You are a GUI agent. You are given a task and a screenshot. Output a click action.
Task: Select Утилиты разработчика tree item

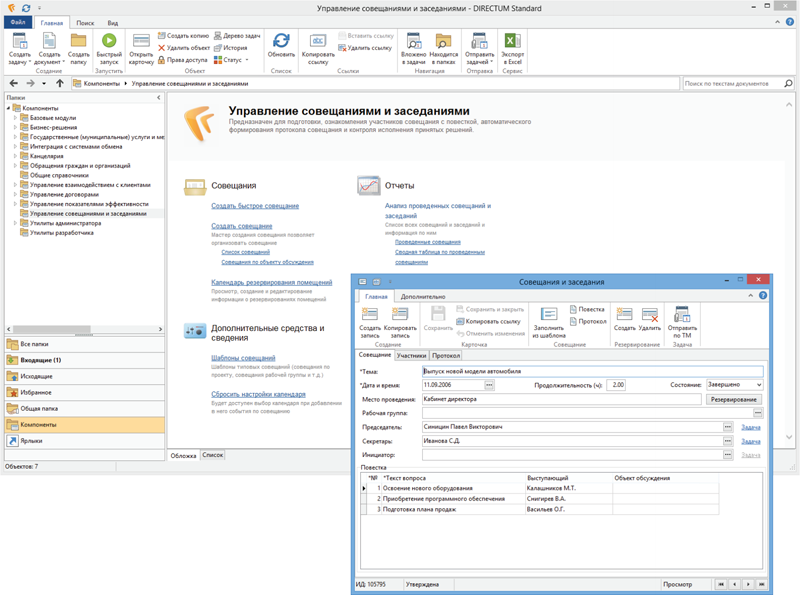pos(61,233)
